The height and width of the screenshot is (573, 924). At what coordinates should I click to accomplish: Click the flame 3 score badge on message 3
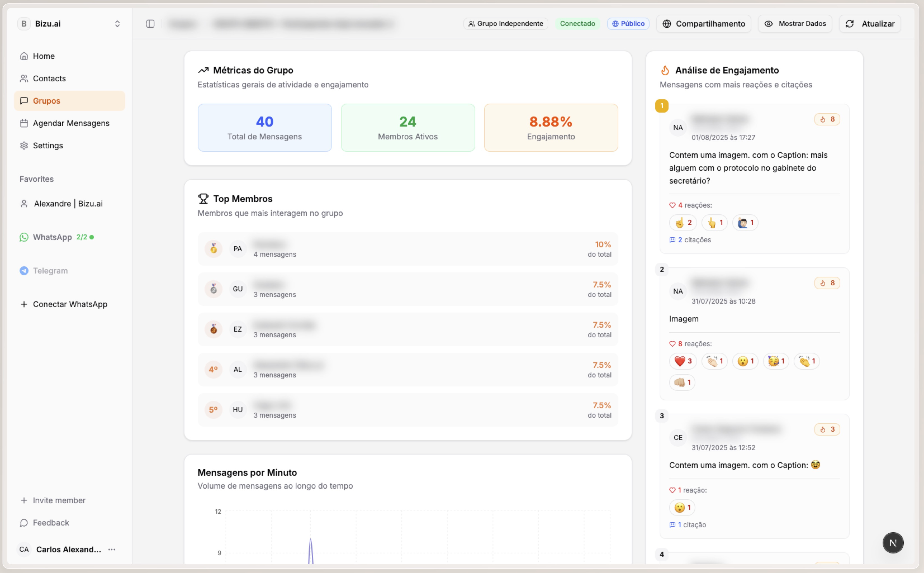coord(827,429)
